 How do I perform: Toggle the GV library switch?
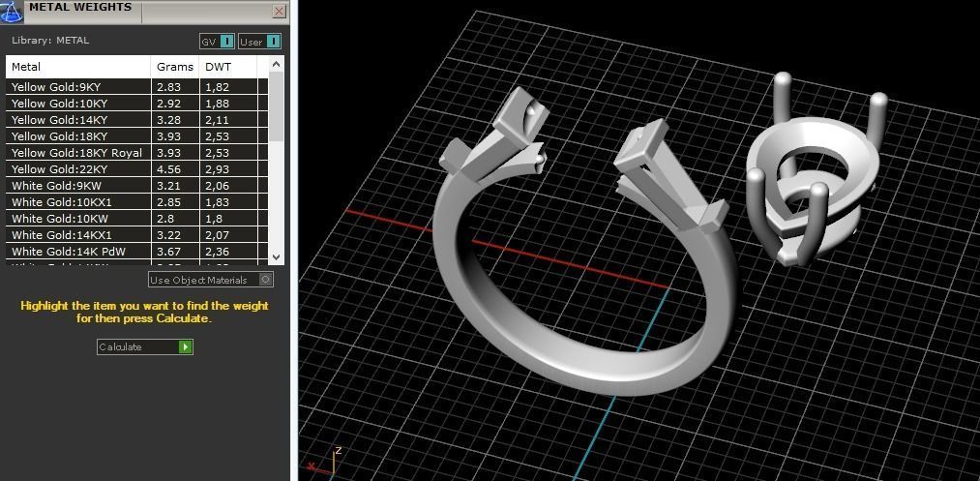tap(217, 42)
